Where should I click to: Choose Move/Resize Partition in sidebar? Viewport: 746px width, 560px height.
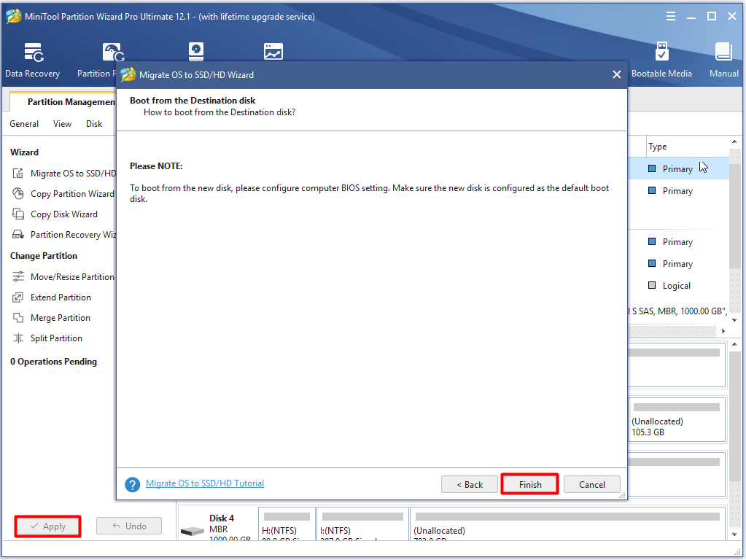(x=63, y=277)
